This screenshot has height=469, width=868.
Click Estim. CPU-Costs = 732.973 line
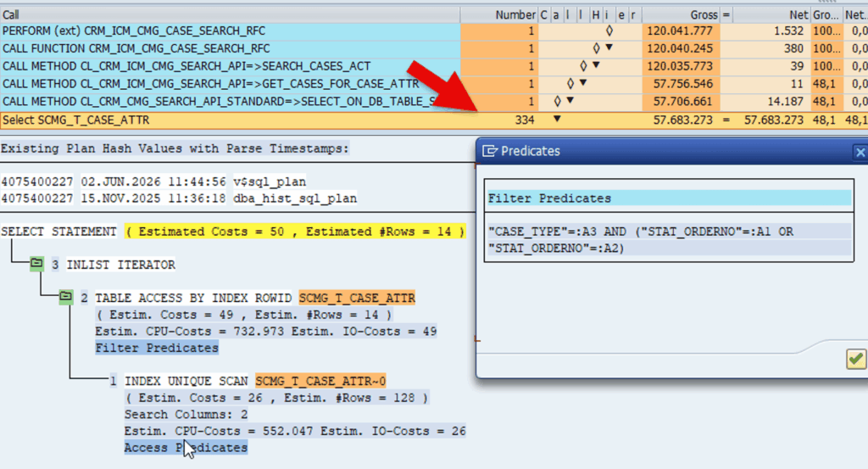click(x=265, y=331)
